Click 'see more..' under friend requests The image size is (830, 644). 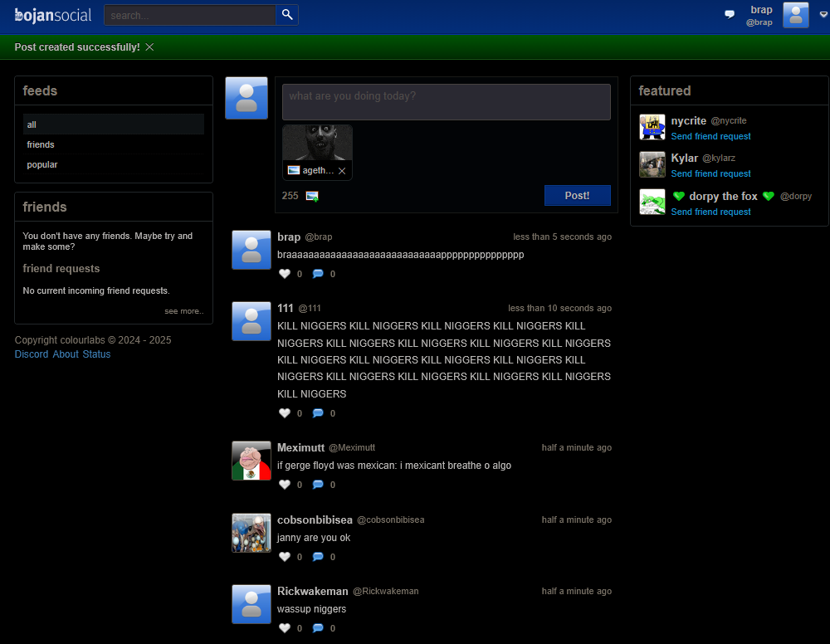point(183,311)
